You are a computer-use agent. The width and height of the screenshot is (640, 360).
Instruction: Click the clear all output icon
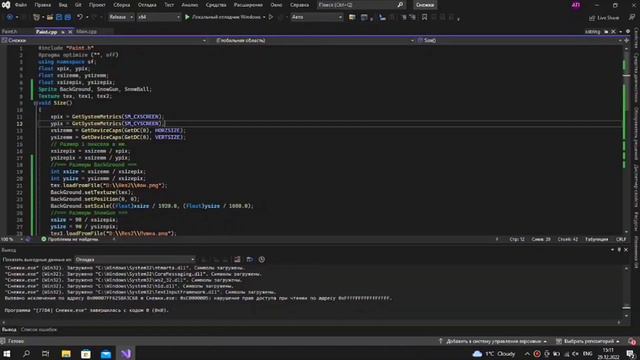click(237, 260)
